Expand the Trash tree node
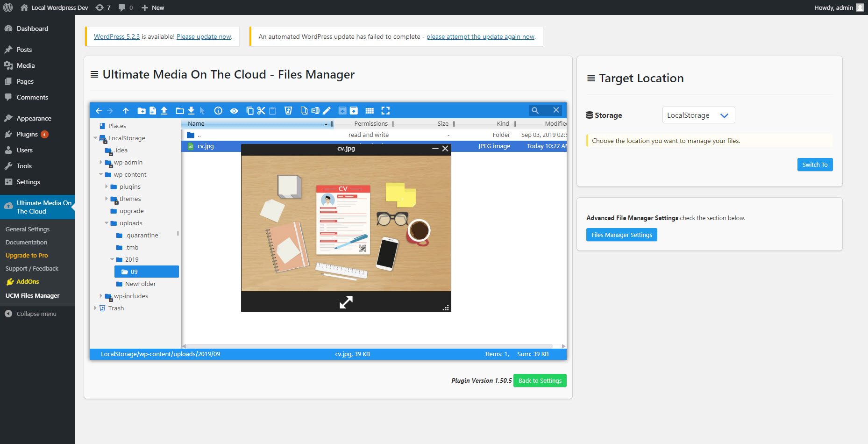Screen dimensions: 868x444 point(95,308)
